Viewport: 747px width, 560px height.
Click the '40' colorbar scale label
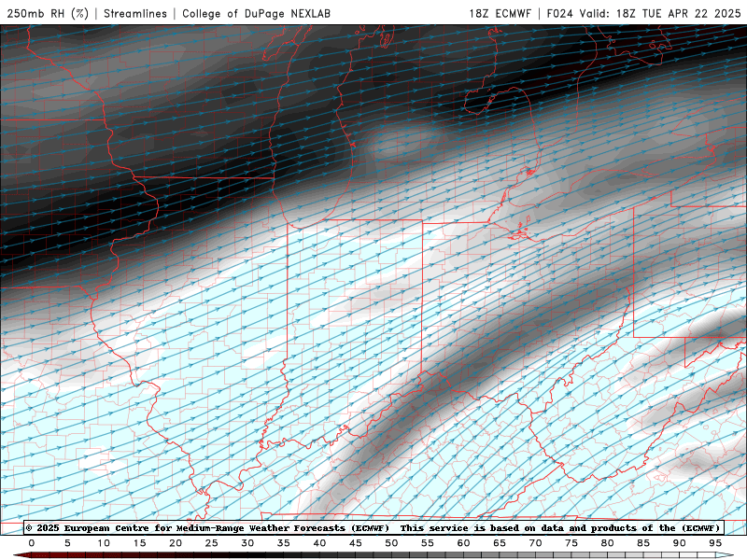[x=319, y=543]
